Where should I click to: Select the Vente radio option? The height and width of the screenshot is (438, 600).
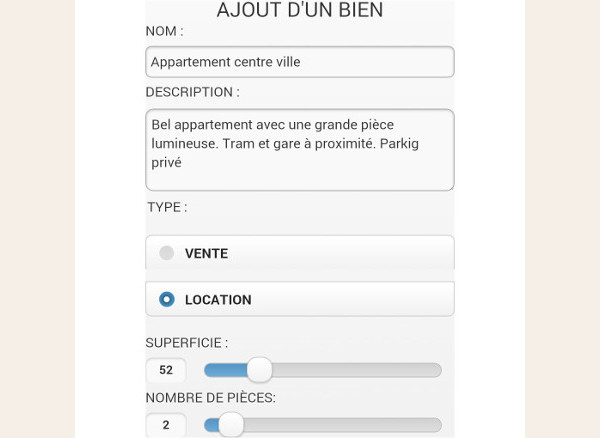(300, 253)
